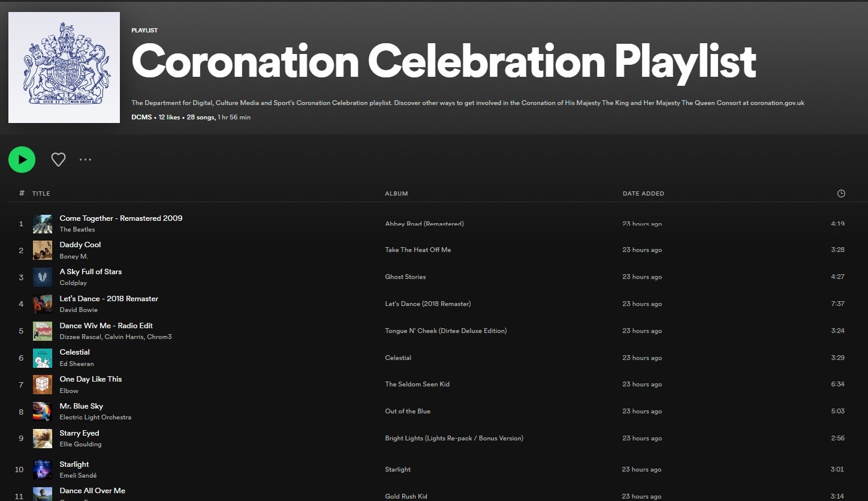
Task: Open album Gold Rush Kid
Action: tap(406, 496)
